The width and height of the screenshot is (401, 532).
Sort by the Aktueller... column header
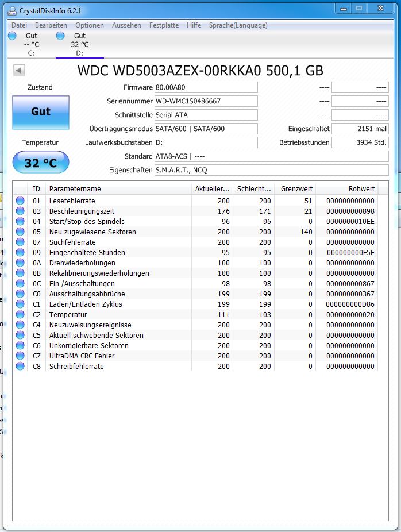pyautogui.click(x=213, y=188)
